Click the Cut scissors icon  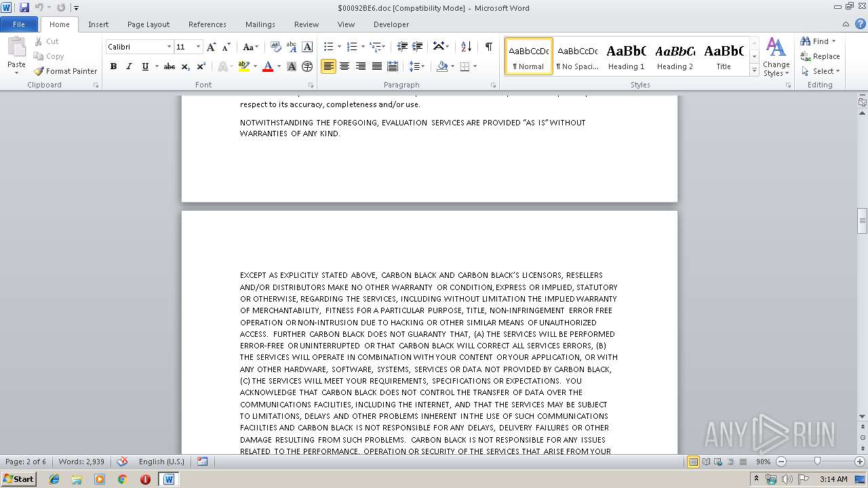tap(39, 41)
